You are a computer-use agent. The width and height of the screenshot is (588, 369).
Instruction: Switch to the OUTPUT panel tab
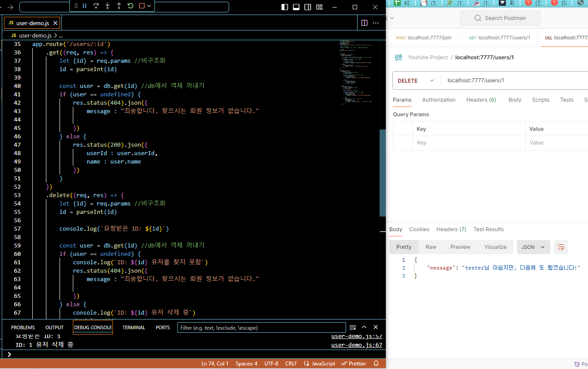(54, 327)
